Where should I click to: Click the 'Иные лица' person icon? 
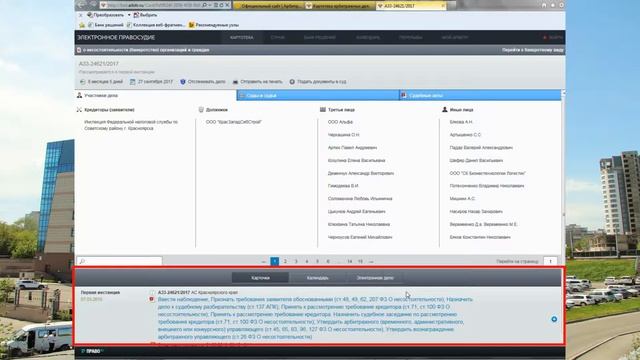click(x=444, y=109)
